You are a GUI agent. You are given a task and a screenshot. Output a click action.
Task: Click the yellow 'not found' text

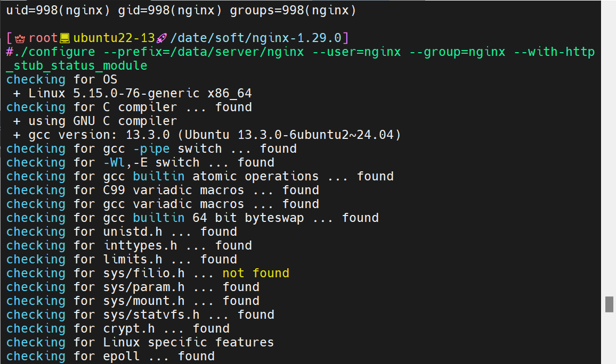click(256, 273)
